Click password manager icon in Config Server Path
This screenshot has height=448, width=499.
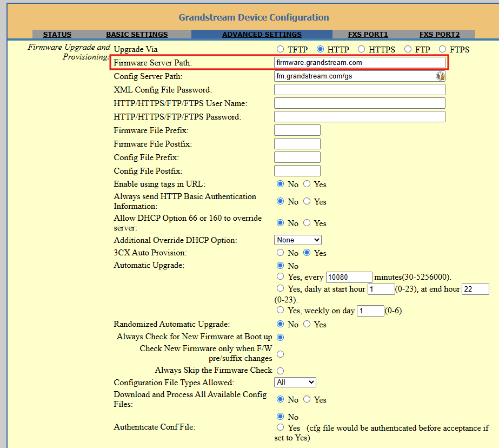pyautogui.click(x=440, y=76)
